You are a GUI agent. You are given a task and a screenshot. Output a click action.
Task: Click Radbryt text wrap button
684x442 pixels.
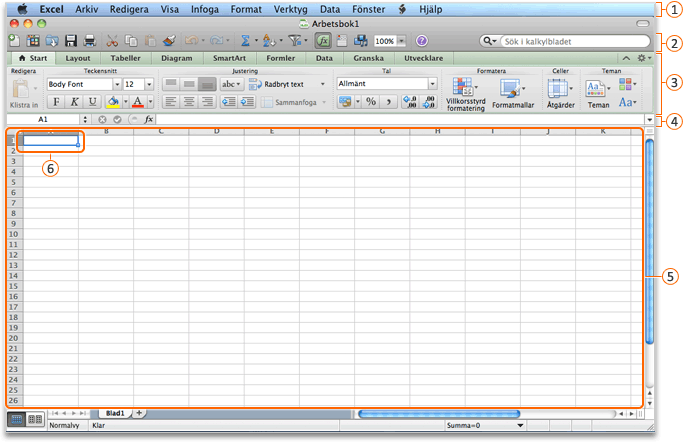coord(276,84)
